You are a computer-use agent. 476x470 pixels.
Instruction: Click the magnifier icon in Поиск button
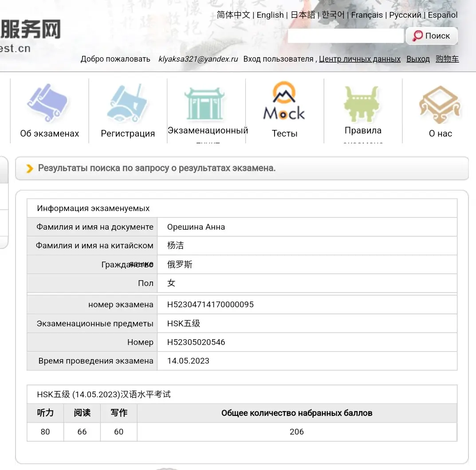tap(417, 36)
